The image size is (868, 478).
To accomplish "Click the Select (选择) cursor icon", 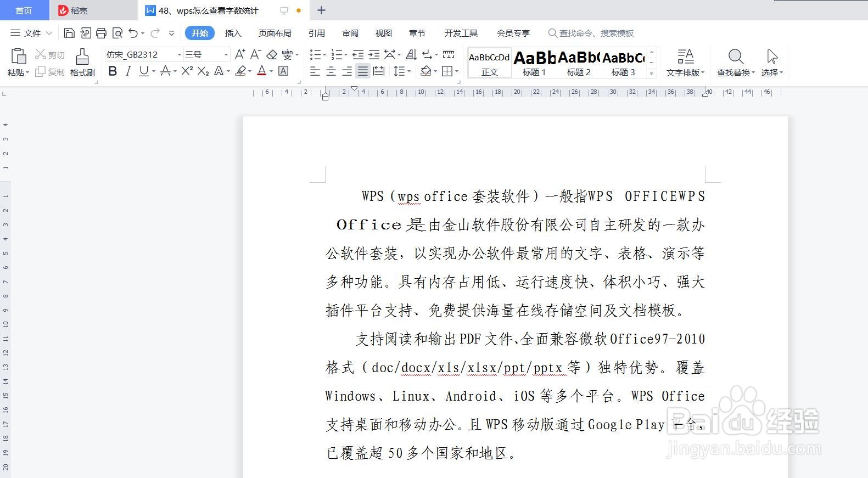I will pyautogui.click(x=772, y=56).
